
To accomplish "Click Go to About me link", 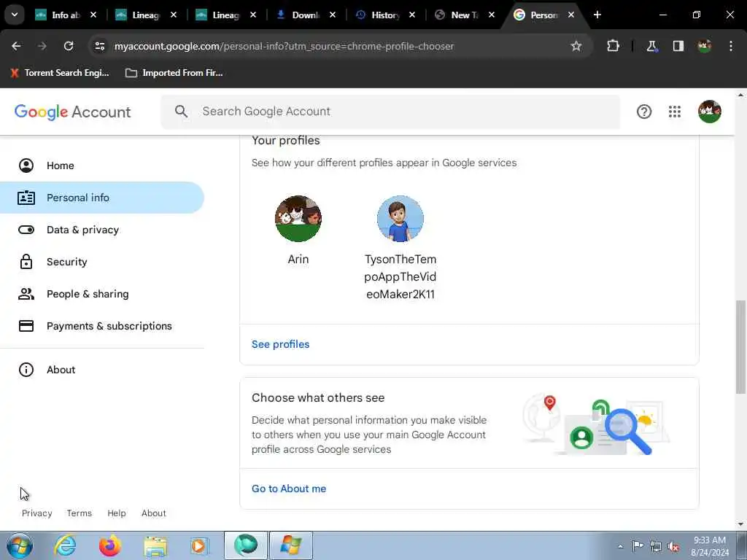I will [x=289, y=489].
